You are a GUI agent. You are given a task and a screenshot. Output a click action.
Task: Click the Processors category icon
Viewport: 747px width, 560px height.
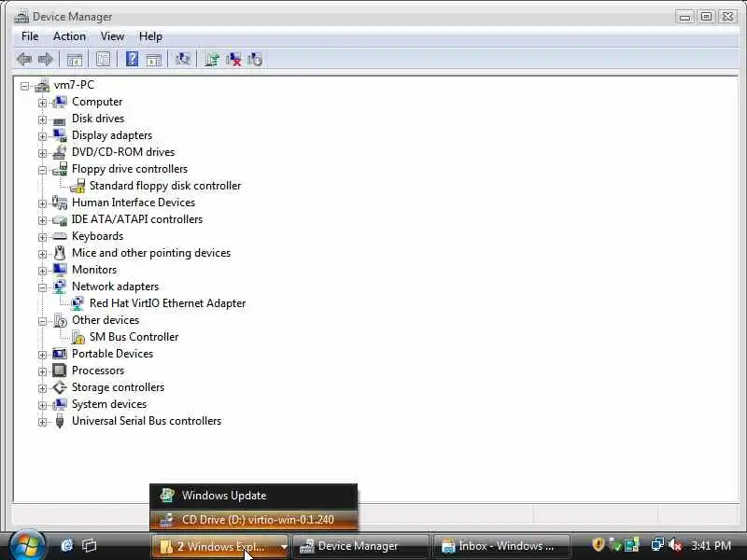coord(60,370)
